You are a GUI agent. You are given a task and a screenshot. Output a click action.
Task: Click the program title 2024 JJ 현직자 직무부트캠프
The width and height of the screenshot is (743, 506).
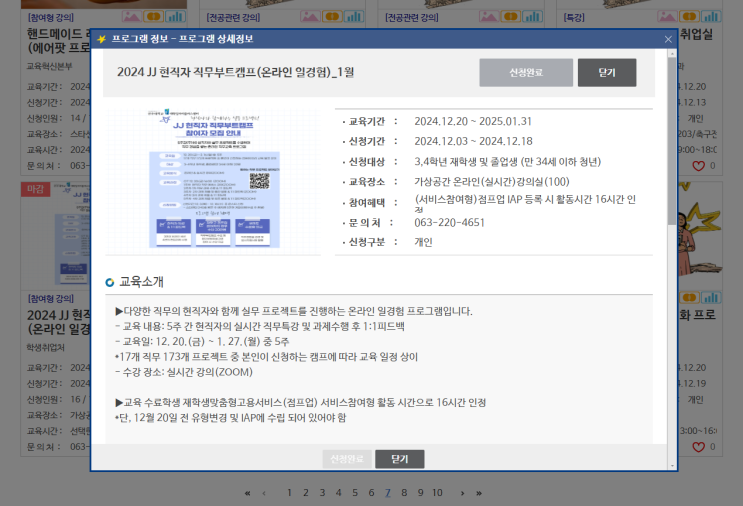click(x=236, y=72)
